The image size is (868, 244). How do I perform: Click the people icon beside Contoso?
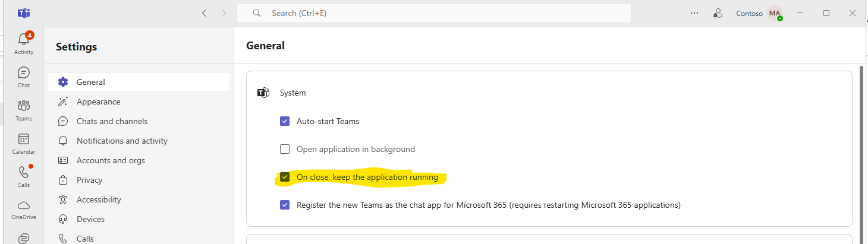[x=718, y=13]
